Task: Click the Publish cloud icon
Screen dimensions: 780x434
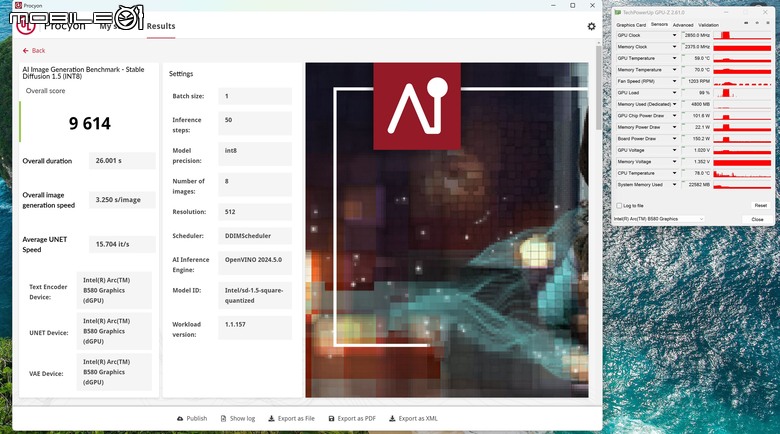Action: (x=180, y=419)
